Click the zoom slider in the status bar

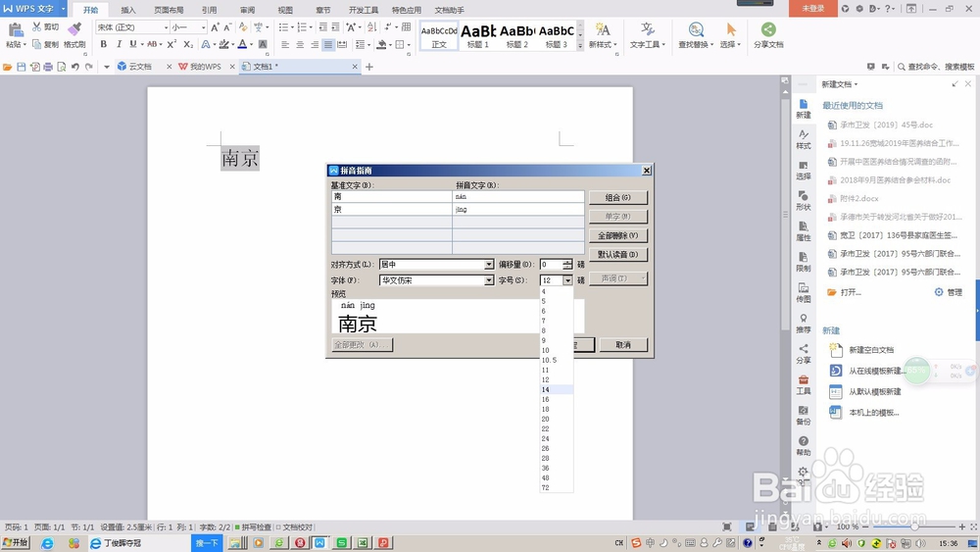pyautogui.click(x=915, y=527)
